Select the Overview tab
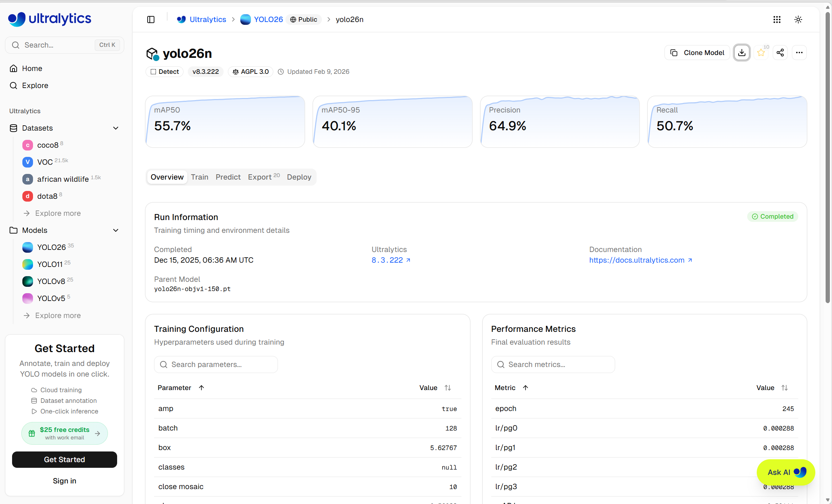Viewport: 832px width, 504px height. pos(167,177)
